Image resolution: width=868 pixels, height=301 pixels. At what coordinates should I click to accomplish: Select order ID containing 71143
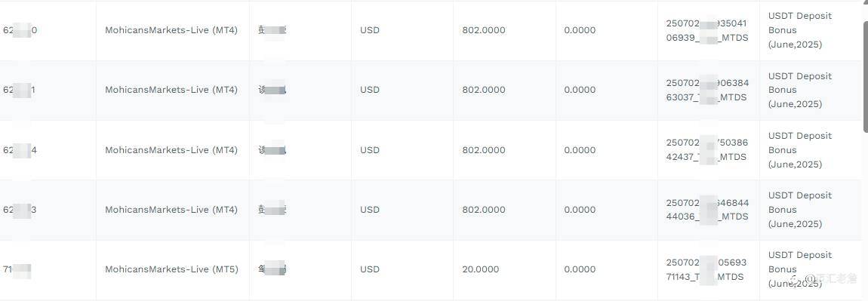click(707, 269)
